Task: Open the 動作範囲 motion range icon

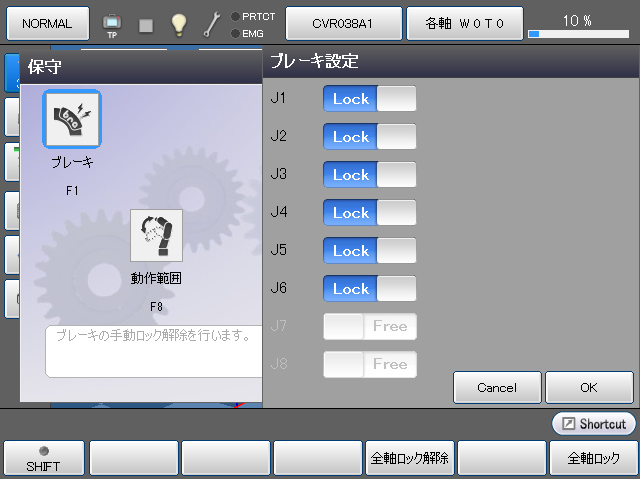Action: (156, 236)
